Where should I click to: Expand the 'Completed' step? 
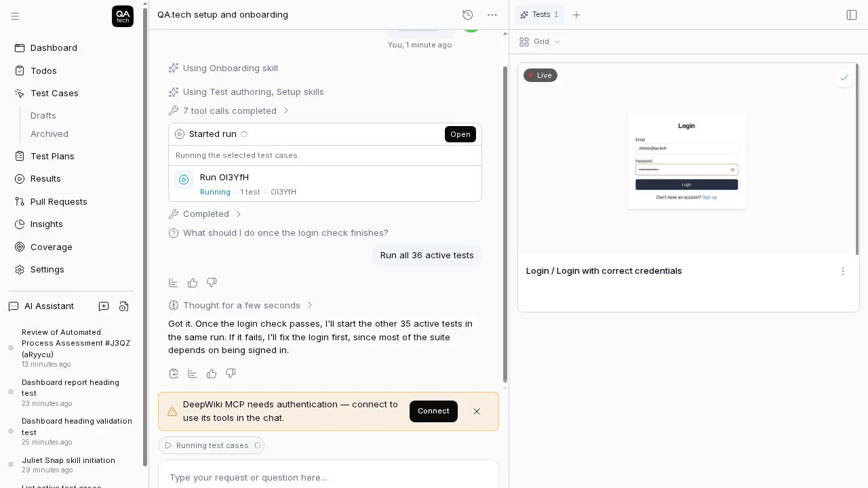[205, 214]
